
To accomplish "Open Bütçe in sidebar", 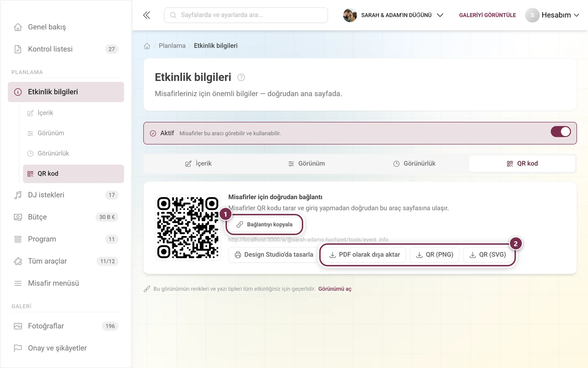I will 66,217.
